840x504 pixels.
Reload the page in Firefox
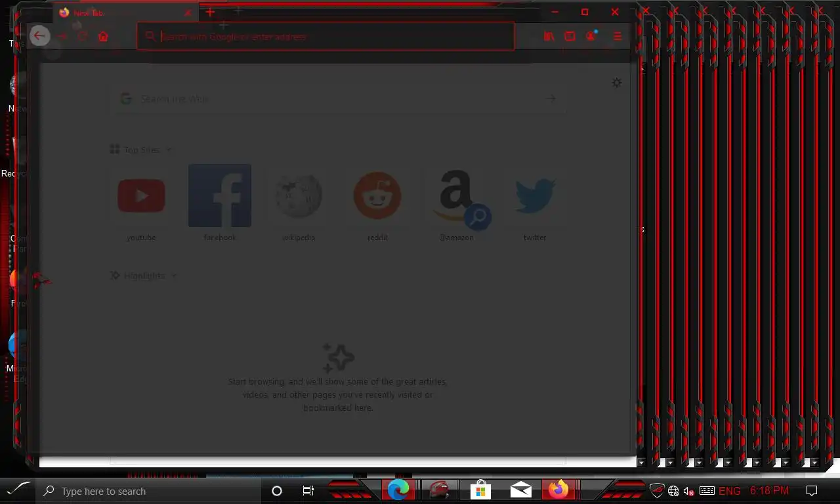click(83, 37)
